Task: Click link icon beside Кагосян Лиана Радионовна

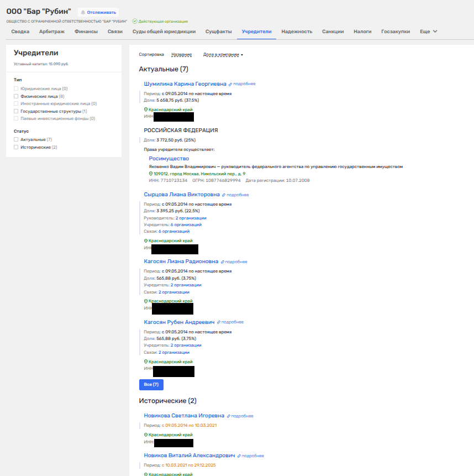Action: click(222, 262)
